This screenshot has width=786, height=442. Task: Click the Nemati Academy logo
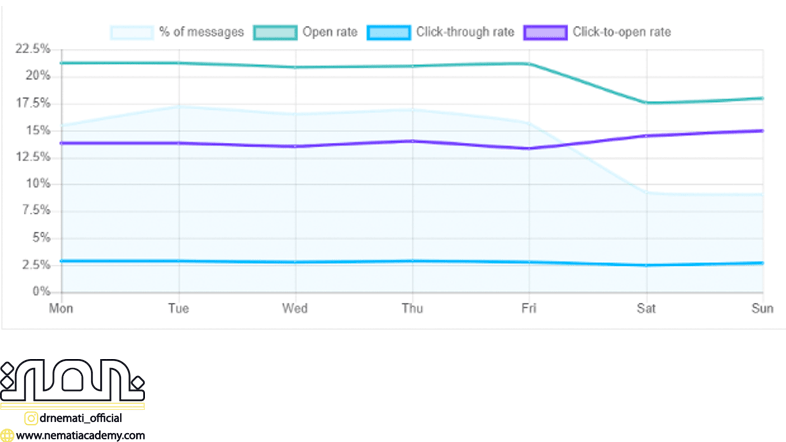click(71, 379)
